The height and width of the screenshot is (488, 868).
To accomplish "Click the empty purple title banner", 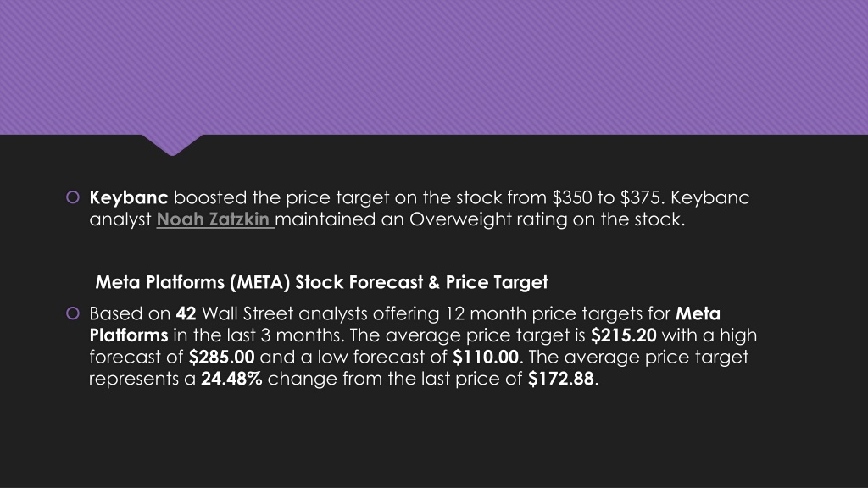I will (x=434, y=67).
